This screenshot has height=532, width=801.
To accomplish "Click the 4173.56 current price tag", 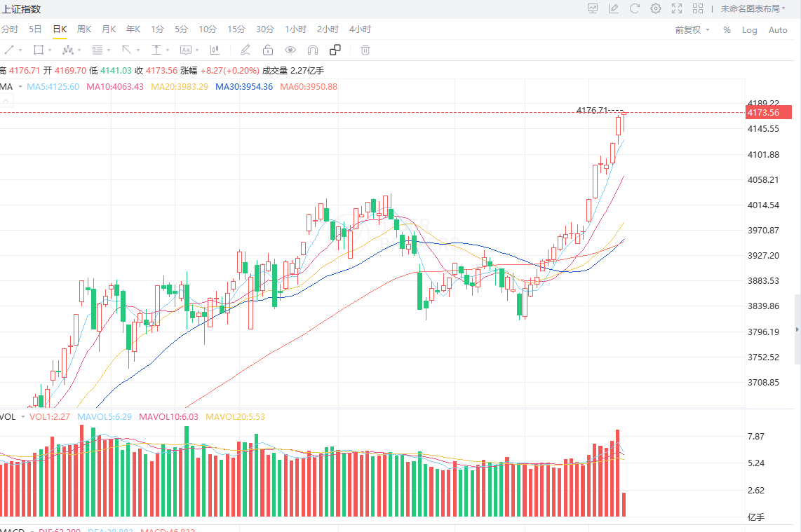I will [x=767, y=112].
